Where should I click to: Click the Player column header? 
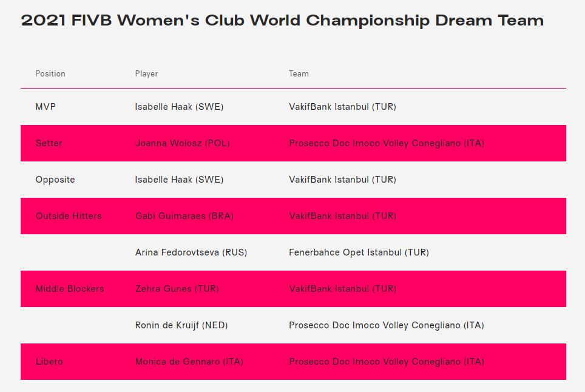click(x=146, y=73)
